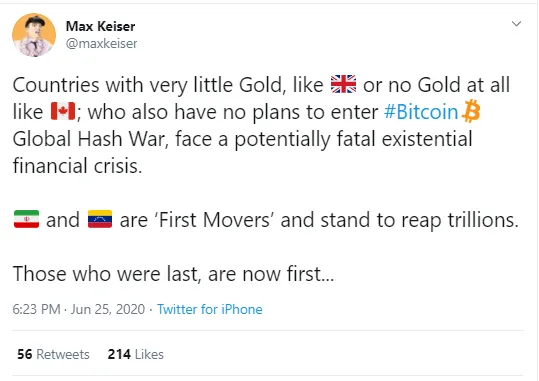
Task: Click the Canada flag emoji
Action: coord(63,111)
